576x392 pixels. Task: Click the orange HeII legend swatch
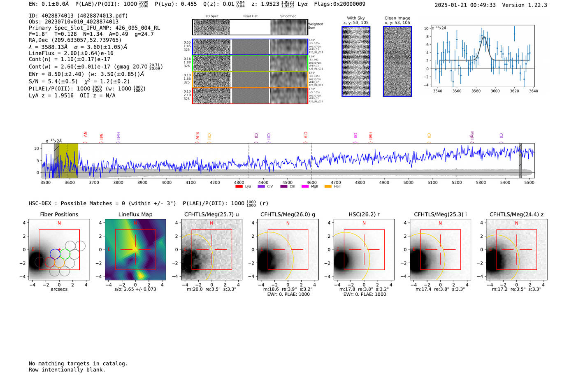click(328, 187)
